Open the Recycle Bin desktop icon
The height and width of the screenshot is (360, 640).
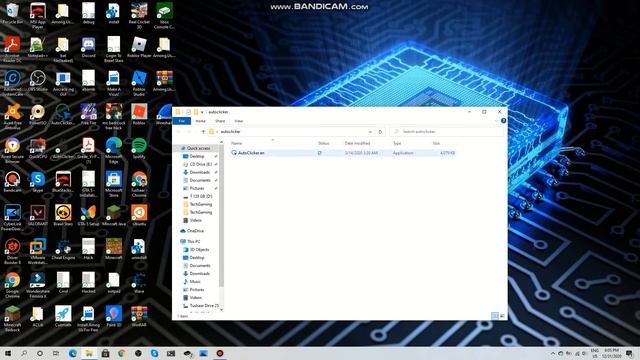tap(12, 14)
